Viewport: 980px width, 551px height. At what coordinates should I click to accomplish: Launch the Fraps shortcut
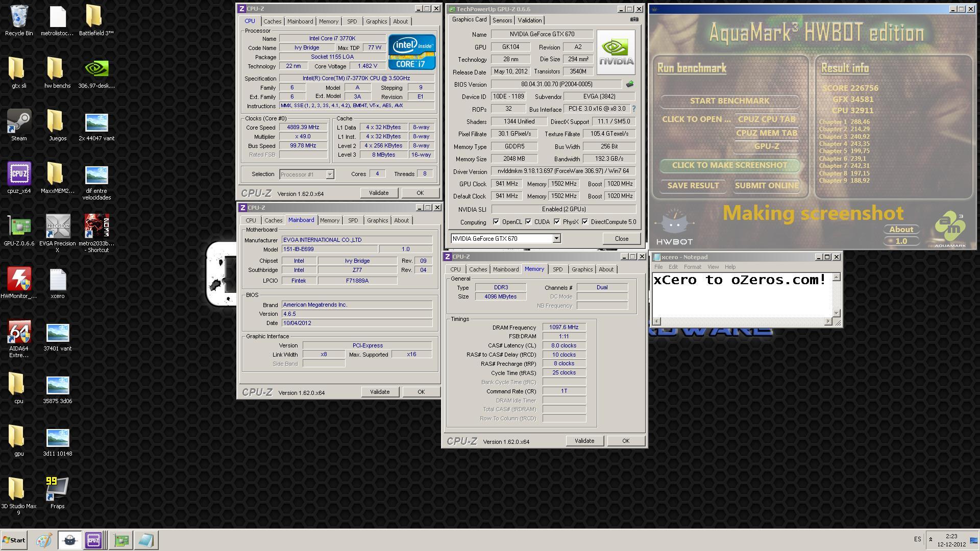57,493
